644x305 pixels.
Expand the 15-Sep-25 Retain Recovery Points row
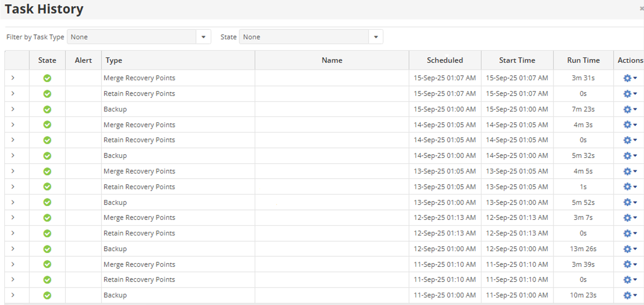[x=13, y=93]
